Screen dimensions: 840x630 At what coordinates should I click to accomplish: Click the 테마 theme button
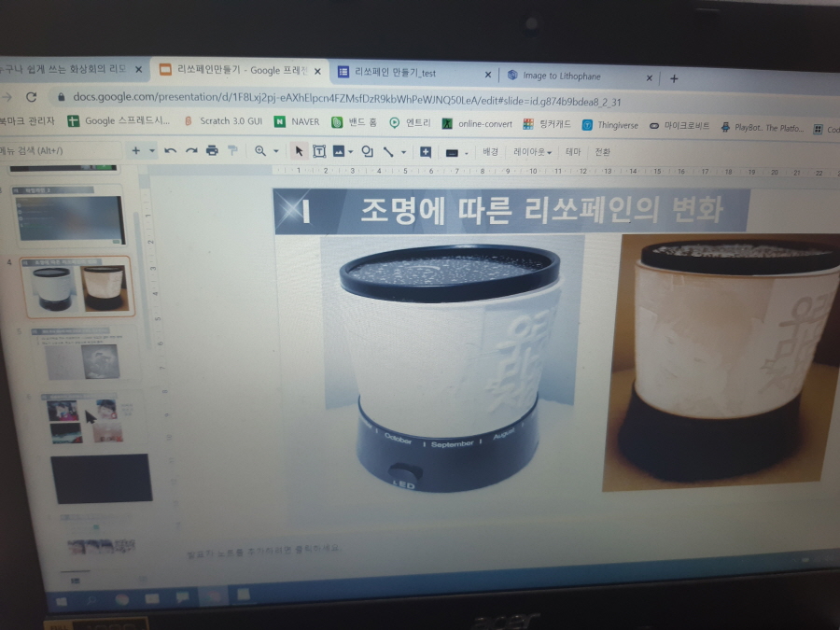[573, 152]
